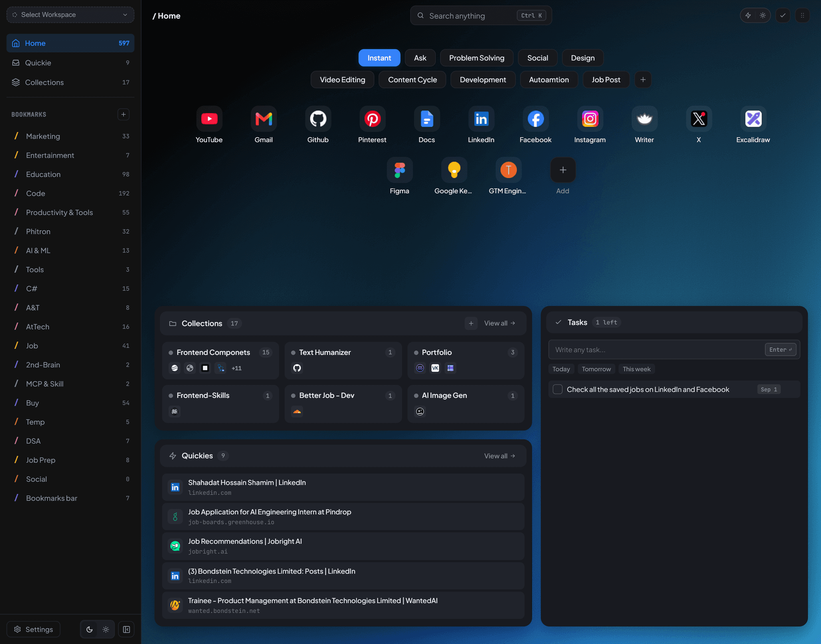Open the YouTube shortcut icon

(209, 119)
